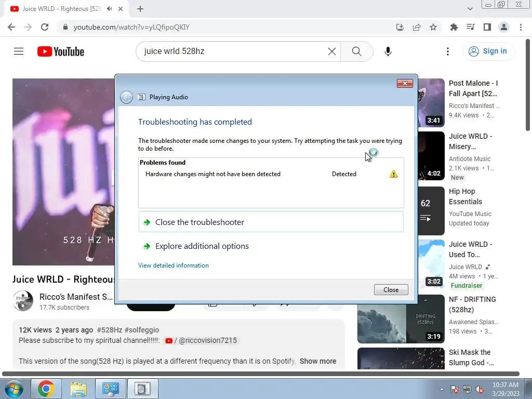Click the Chrome taskbar icon
This screenshot has width=532, height=399.
(46, 389)
